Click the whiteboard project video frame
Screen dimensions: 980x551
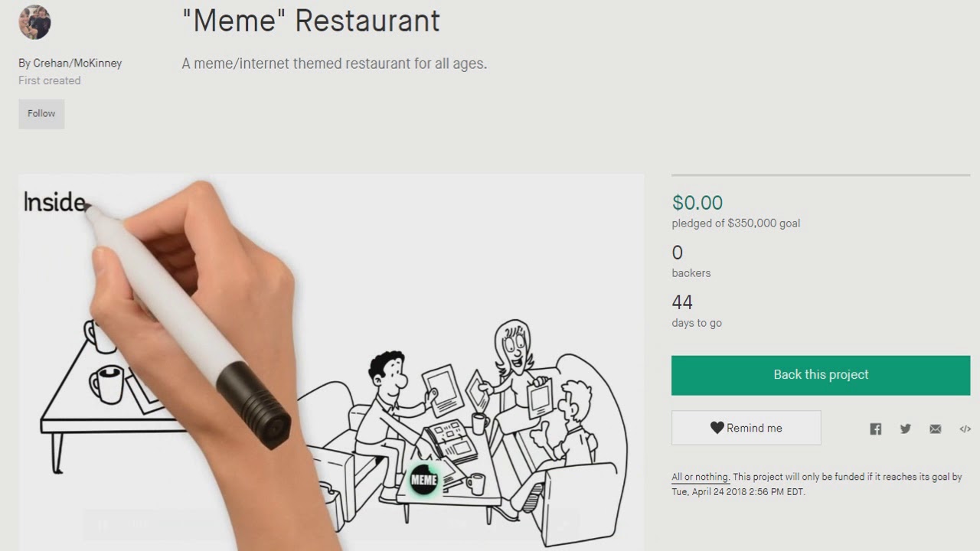coord(331,362)
